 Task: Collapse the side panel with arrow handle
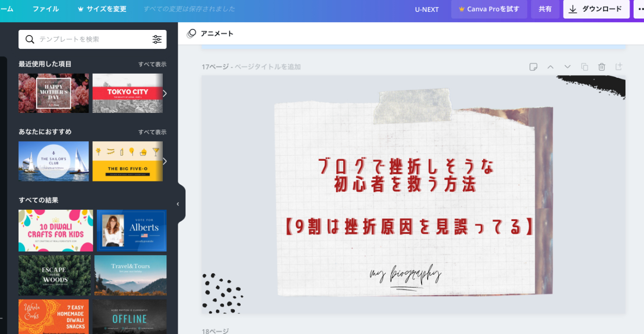(178, 204)
